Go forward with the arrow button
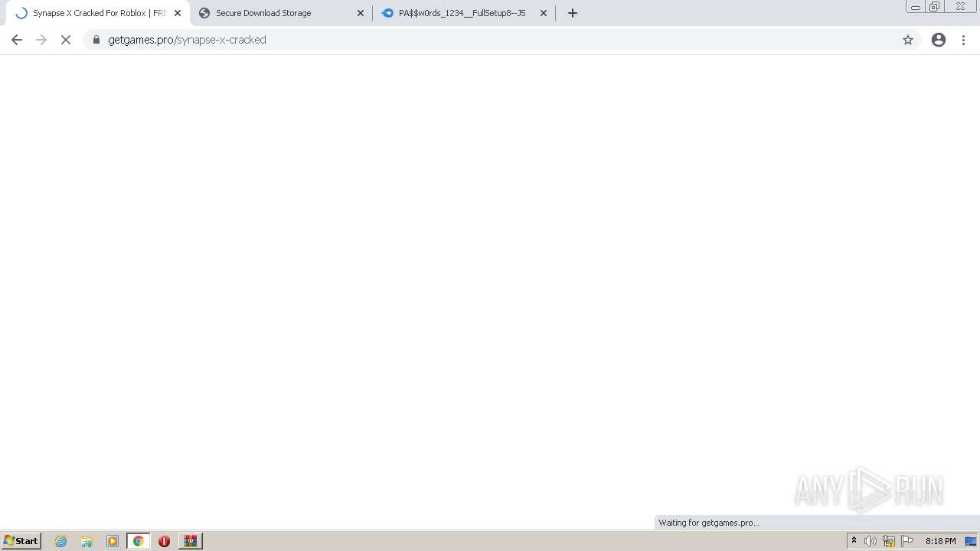The width and height of the screenshot is (980, 551). point(41,40)
